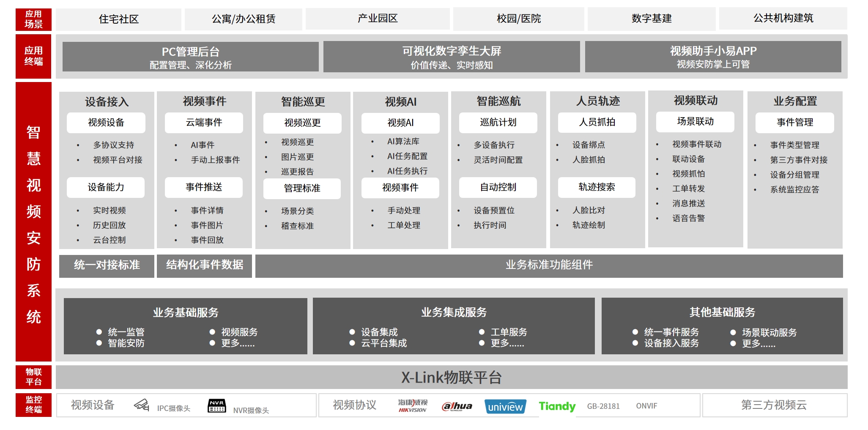Click the 自动控制 box
The image size is (868, 430).
coord(498,187)
